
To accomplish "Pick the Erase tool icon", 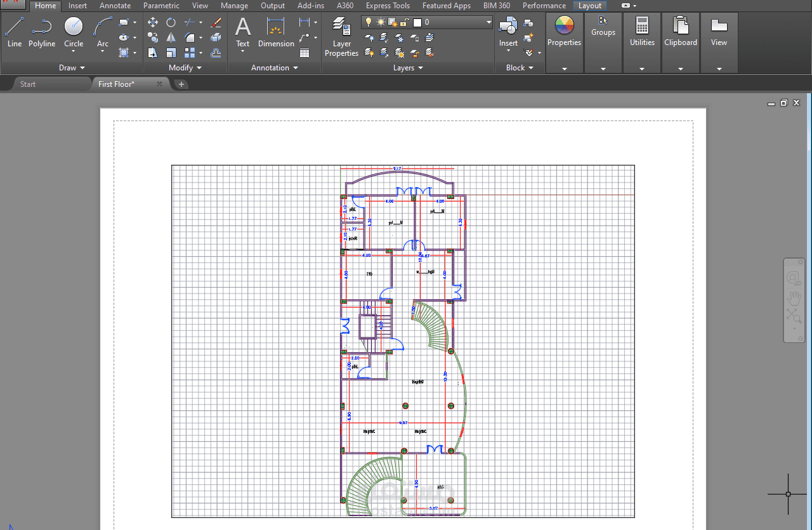I will (x=216, y=22).
